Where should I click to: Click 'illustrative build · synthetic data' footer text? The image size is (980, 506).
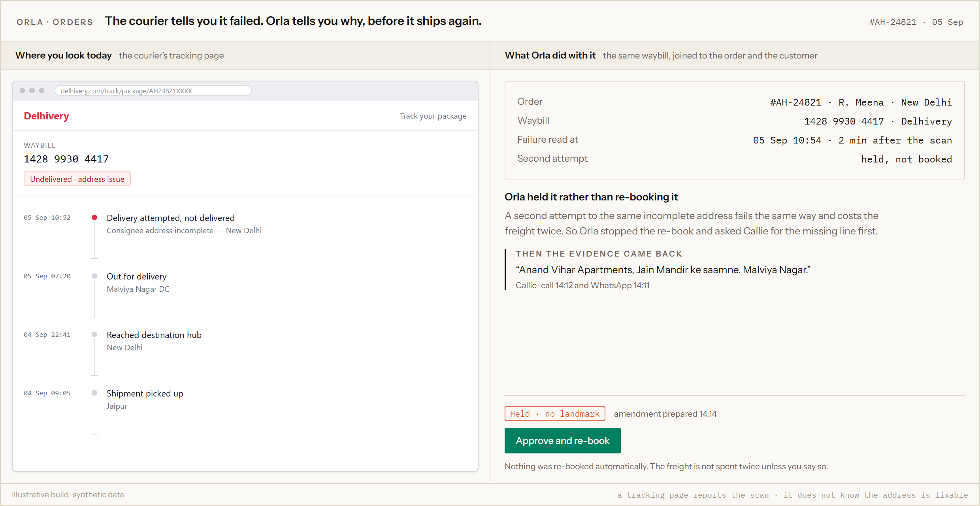pyautogui.click(x=68, y=495)
